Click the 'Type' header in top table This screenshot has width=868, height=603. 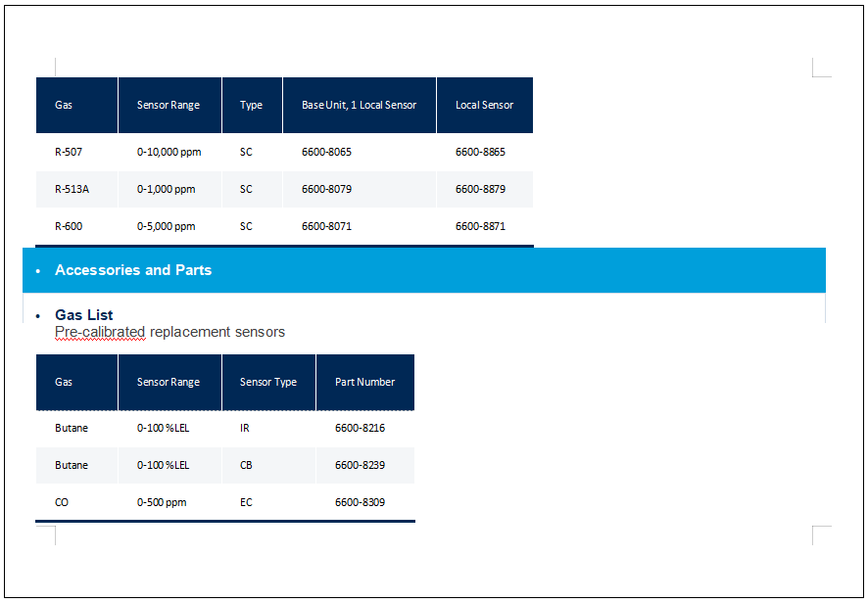pos(251,105)
